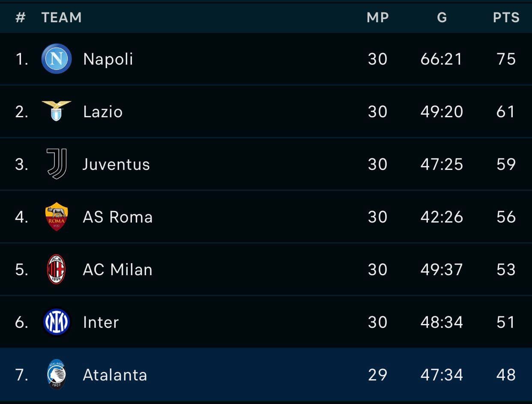
Task: Click the Lazio eagle crest
Action: [57, 111]
